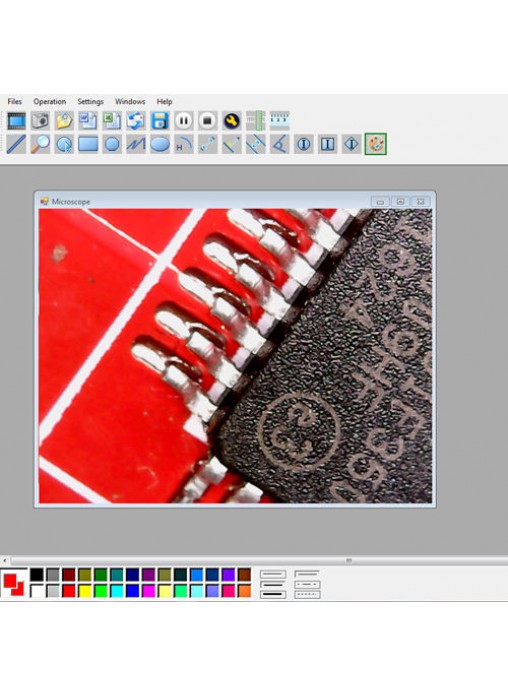Select the straight line measurement tool
The image size is (508, 696).
(16, 144)
